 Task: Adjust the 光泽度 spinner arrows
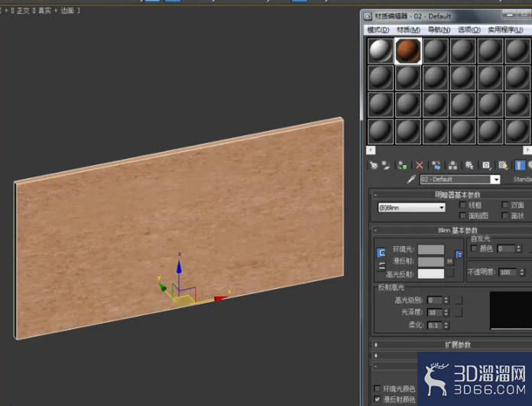coord(446,312)
